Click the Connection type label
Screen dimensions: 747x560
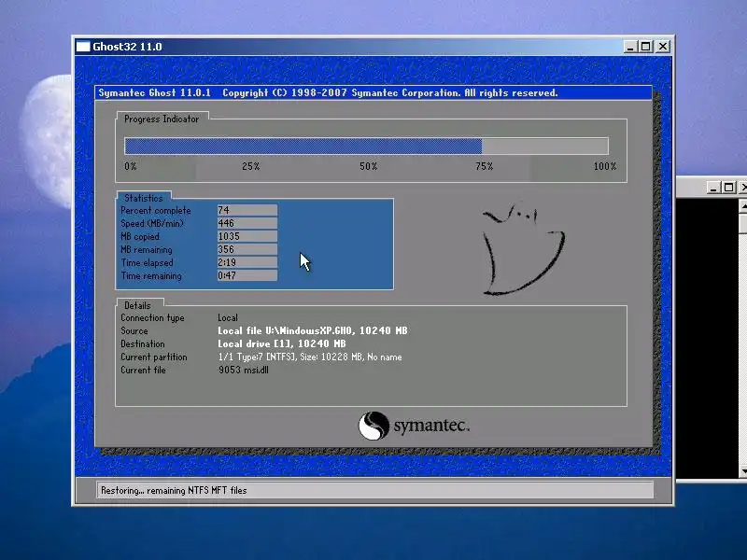click(152, 317)
